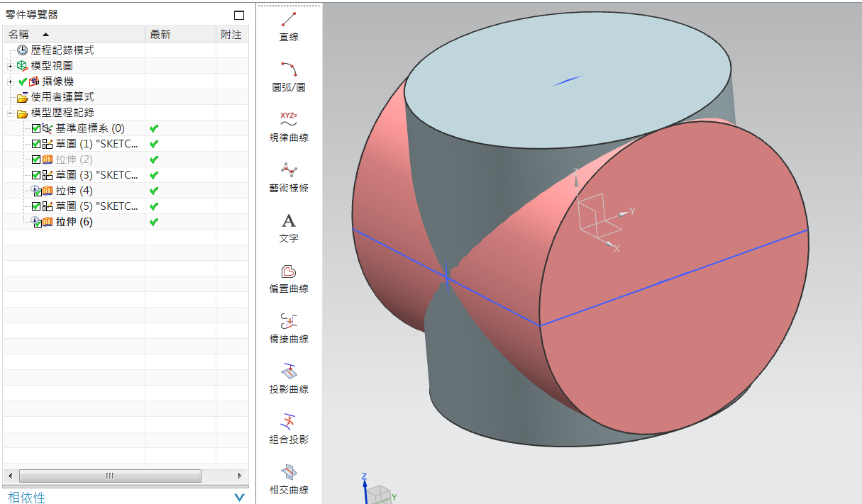This screenshot has width=862, height=504.
Task: Expand the 相依性 panel chevron
Action: pos(239,498)
